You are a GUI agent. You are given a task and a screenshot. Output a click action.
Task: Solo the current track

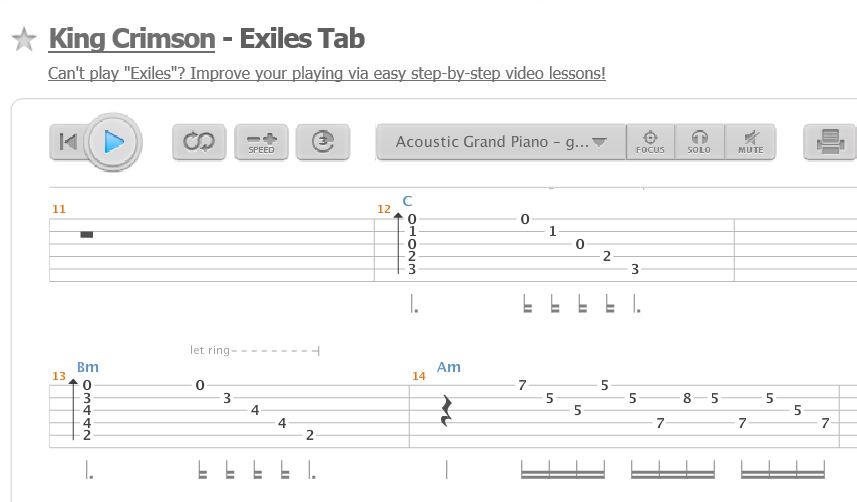click(x=699, y=142)
